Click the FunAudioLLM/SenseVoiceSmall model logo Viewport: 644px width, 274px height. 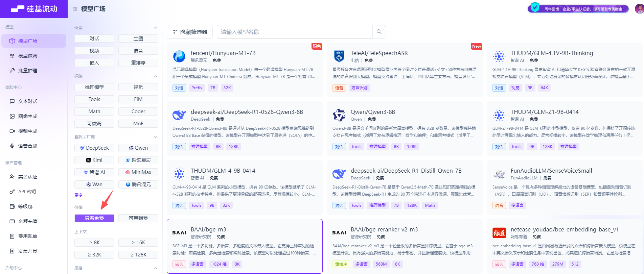(x=499, y=174)
